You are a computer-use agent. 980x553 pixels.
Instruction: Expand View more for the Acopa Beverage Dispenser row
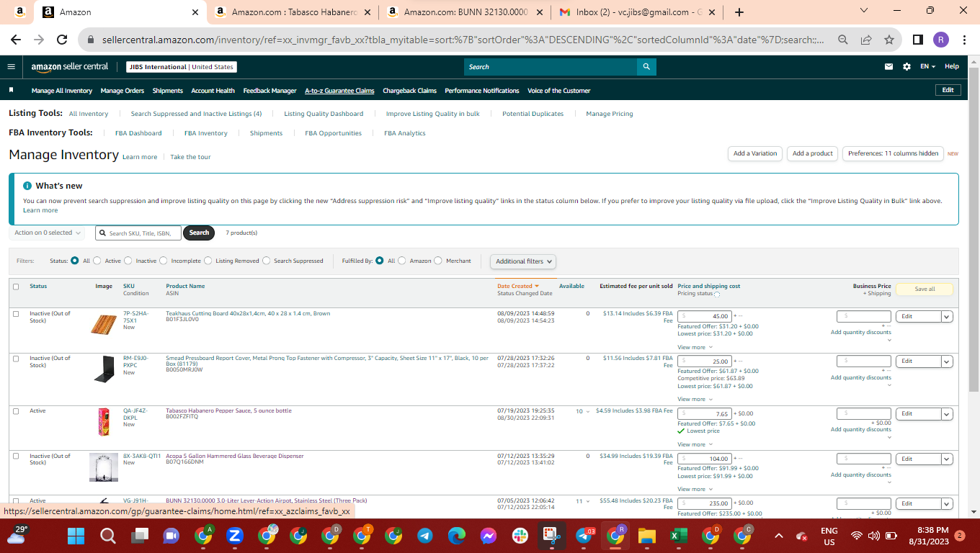(695, 489)
